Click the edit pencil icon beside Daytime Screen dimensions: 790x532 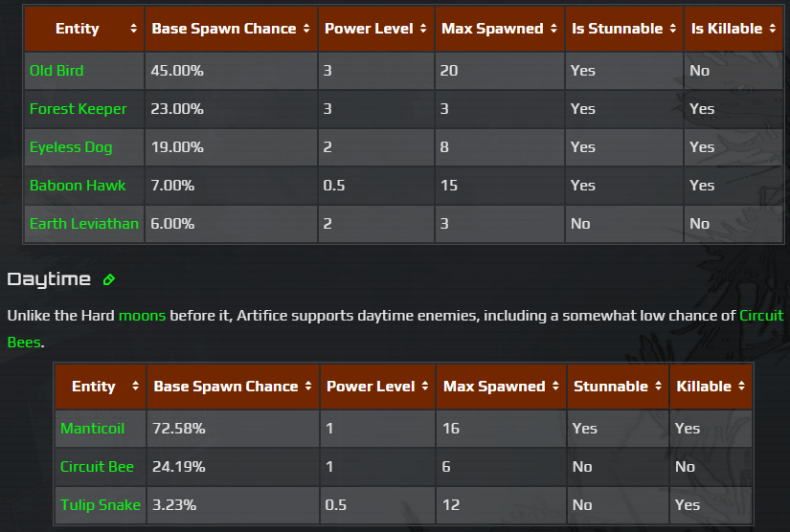click(x=109, y=279)
